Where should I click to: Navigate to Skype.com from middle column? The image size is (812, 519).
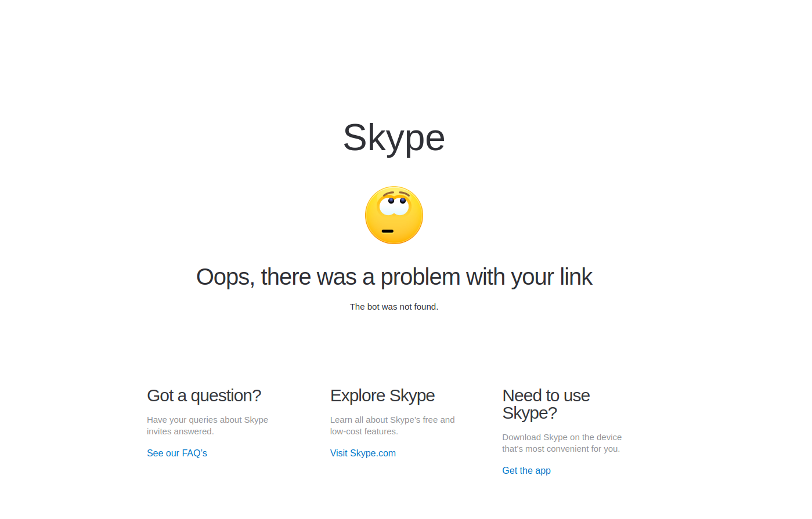pos(363,453)
